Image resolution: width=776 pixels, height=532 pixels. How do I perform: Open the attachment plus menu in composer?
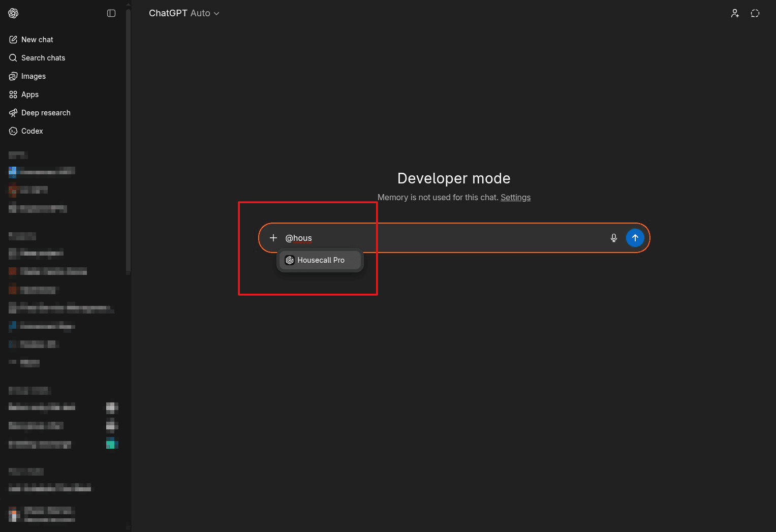[x=273, y=237]
